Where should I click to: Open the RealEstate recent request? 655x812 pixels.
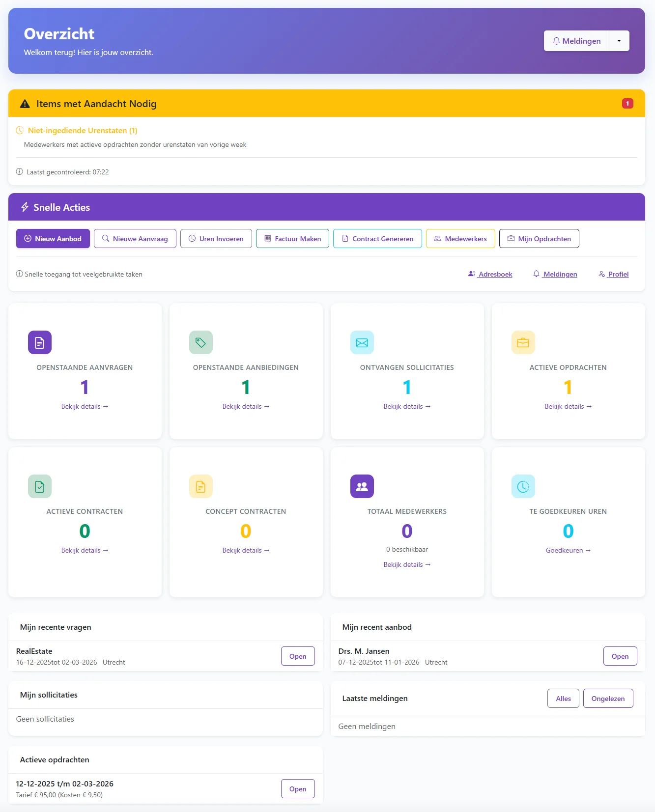[x=298, y=656]
